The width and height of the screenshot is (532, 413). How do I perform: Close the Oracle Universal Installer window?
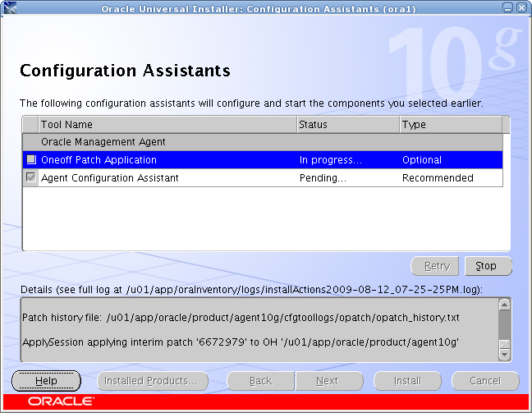coord(521,8)
